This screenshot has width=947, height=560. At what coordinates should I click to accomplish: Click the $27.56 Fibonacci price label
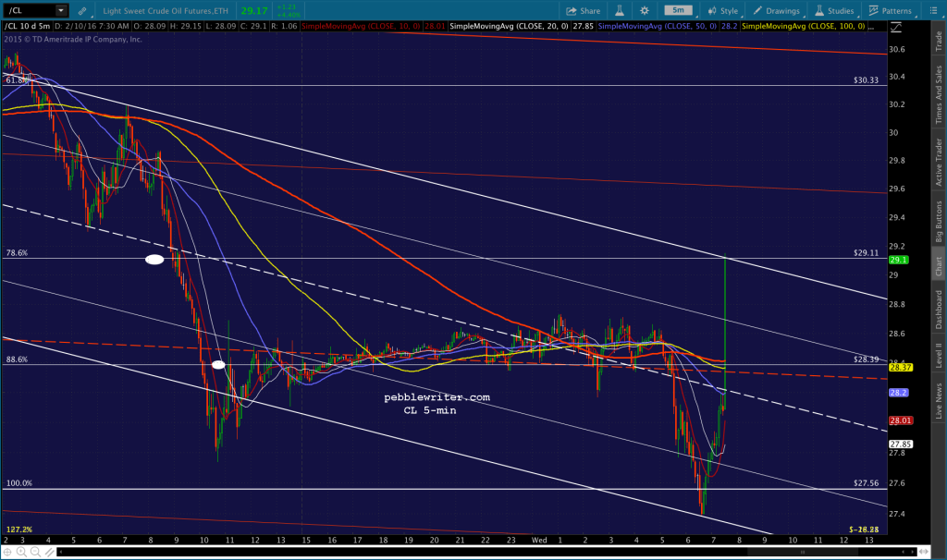pos(866,483)
